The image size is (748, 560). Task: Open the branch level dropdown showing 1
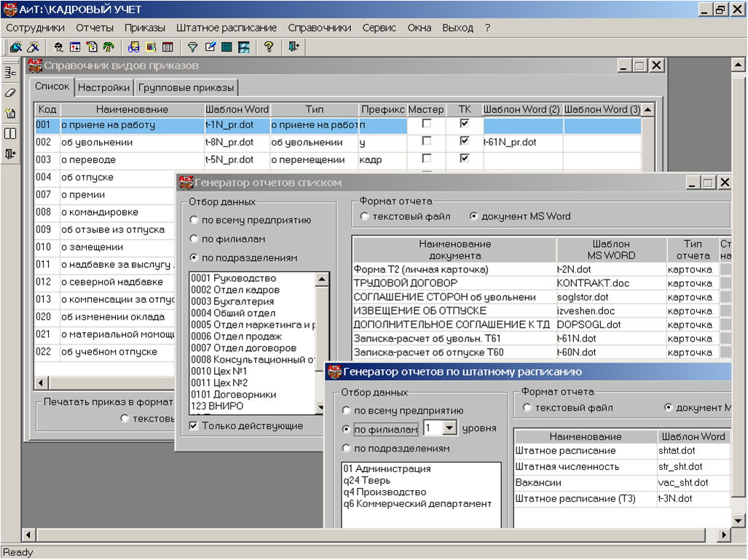[x=449, y=428]
